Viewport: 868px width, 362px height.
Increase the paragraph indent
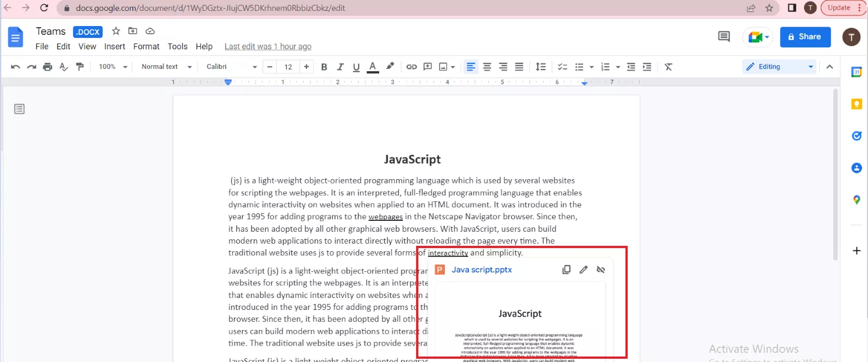point(647,67)
